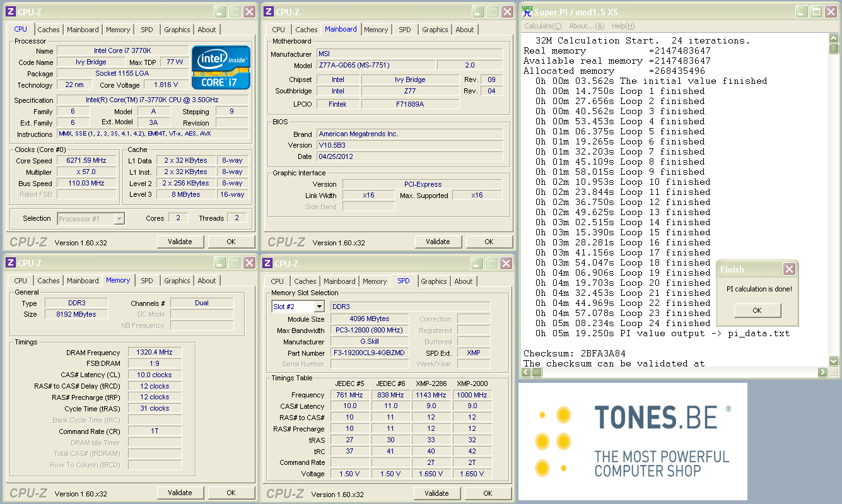Image resolution: width=842 pixels, height=504 pixels.
Task: Click the Intel Core i7 logo badge
Action: (221, 67)
